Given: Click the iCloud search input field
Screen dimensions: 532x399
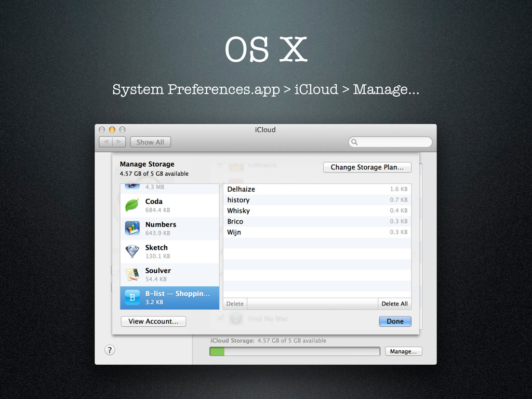Looking at the screenshot, I should pos(390,142).
